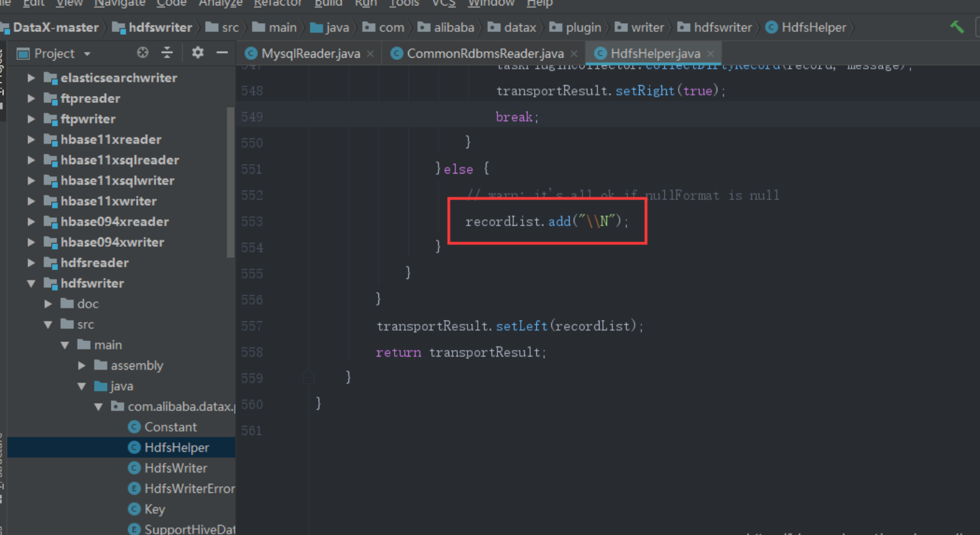
Task: Open the Refactor menu
Action: point(277,3)
